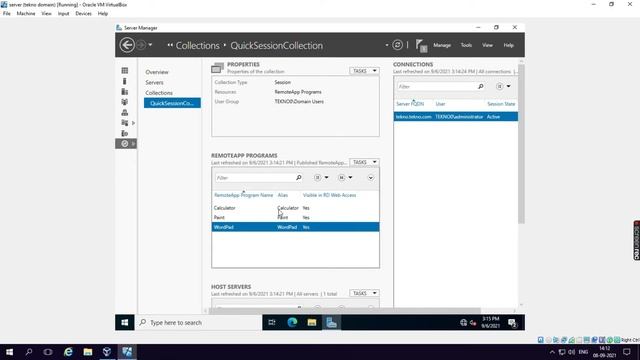Viewport: 640px width, 360px height.
Task: Expand the File and Storage Services sidebar arrow
Action: pyautogui.click(x=133, y=123)
